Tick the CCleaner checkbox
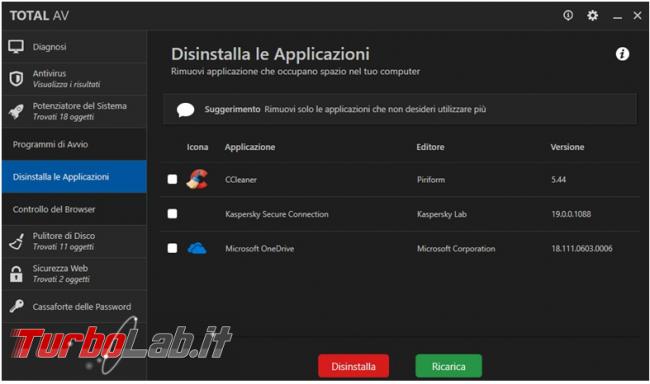650x384 pixels. point(172,179)
